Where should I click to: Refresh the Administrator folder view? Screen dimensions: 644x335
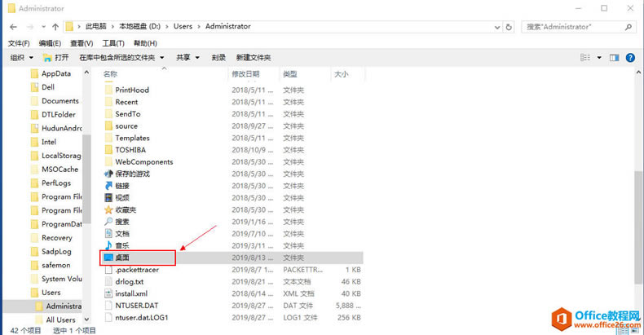coord(509,27)
